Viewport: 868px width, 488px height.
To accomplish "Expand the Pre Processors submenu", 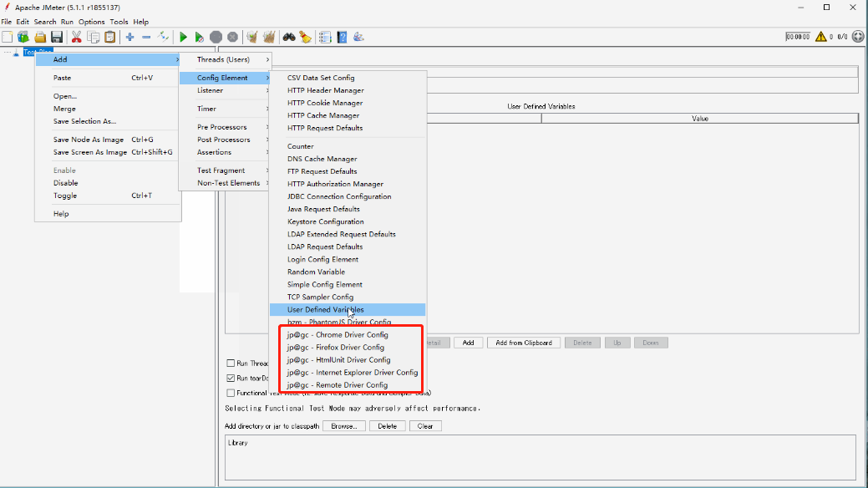I will click(221, 126).
